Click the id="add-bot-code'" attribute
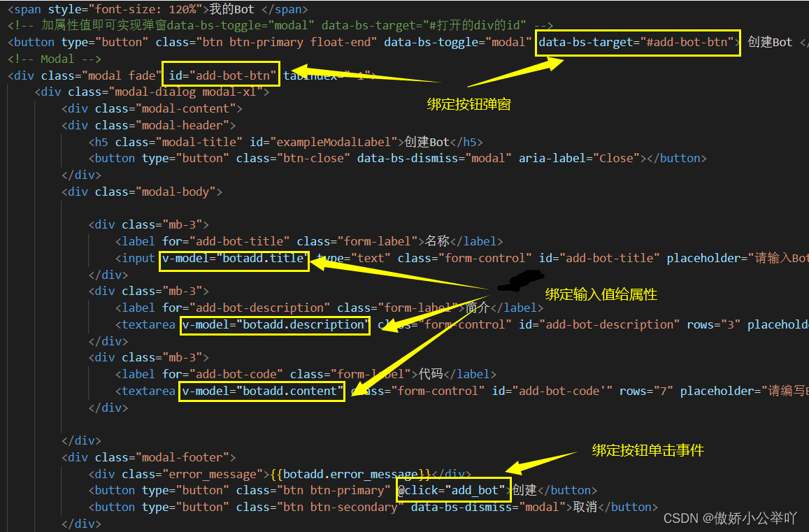The width and height of the screenshot is (809, 532). 552,391
